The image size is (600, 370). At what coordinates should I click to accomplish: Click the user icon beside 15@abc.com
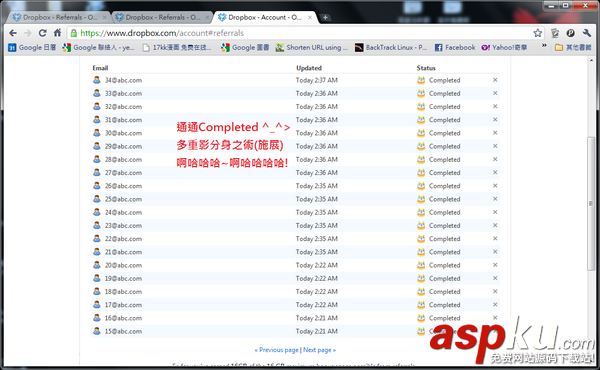(x=97, y=331)
